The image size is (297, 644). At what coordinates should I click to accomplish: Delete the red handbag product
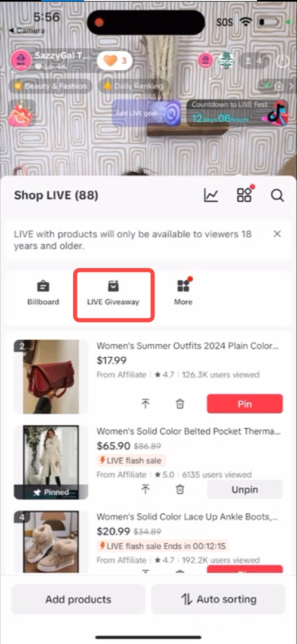180,404
